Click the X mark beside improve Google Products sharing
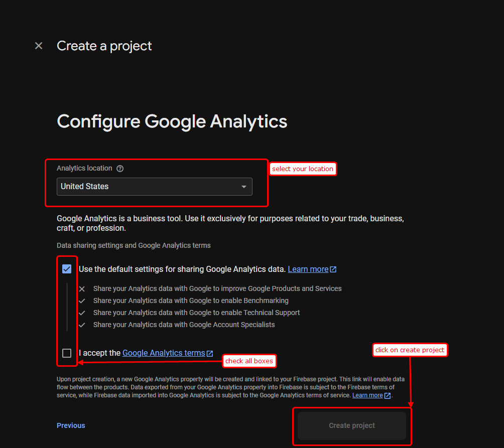504x448 pixels. point(82,288)
